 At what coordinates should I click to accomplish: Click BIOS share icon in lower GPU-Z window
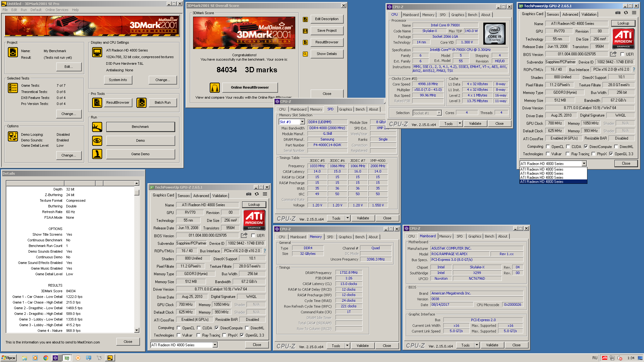pyautogui.click(x=244, y=235)
